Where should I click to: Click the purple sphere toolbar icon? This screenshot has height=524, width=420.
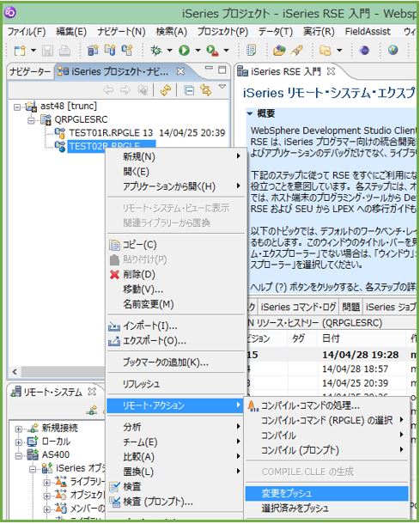[364, 51]
